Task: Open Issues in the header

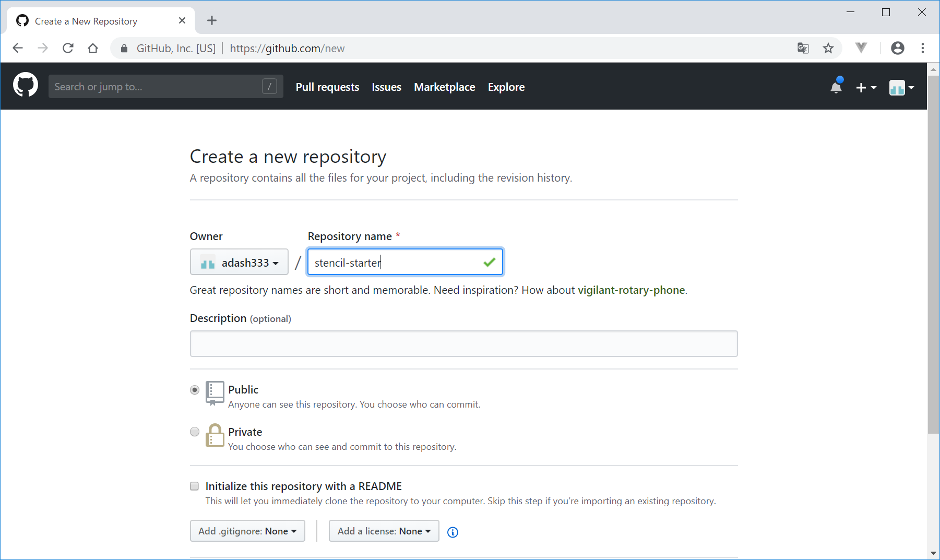Action: 386,87
